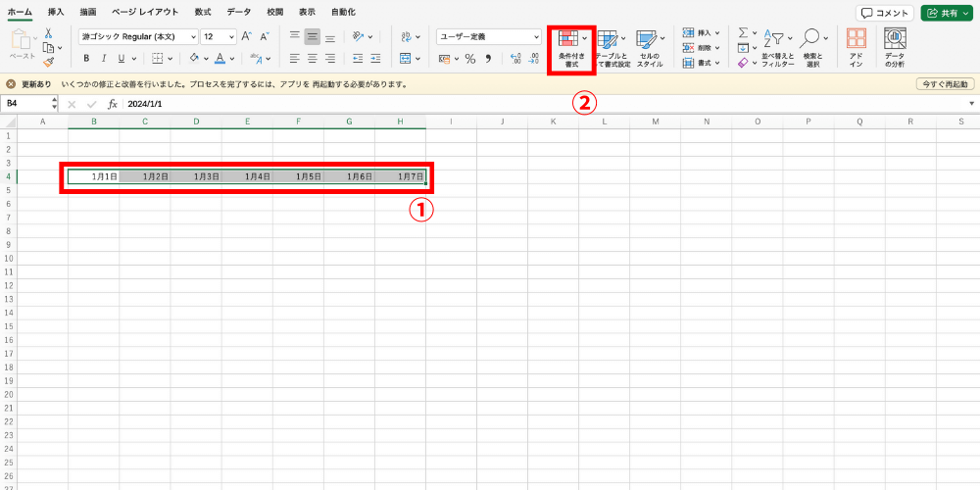Decrease font size with smaller A icon
The height and width of the screenshot is (490, 980).
264,37
